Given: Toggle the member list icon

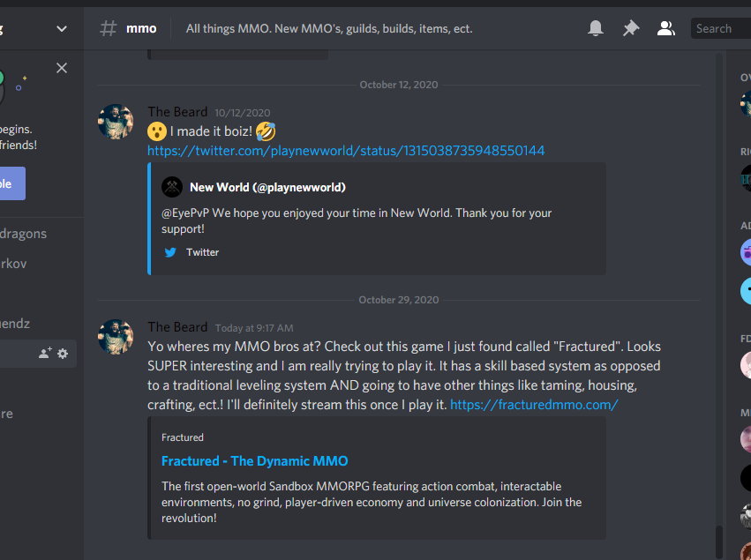Looking at the screenshot, I should [x=665, y=28].
